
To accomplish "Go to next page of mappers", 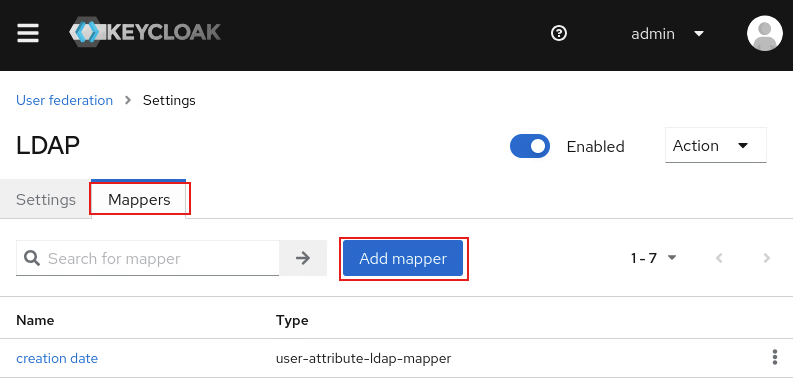I will [x=767, y=258].
